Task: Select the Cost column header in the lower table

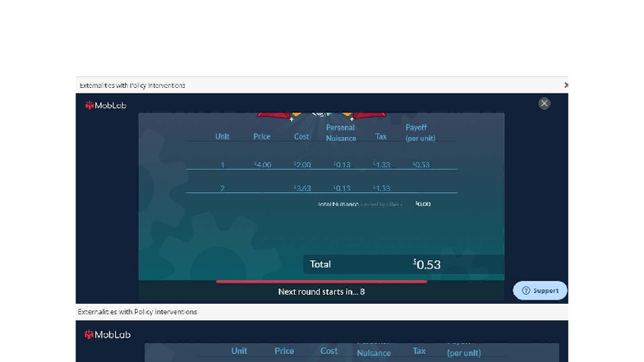Action: tap(329, 351)
